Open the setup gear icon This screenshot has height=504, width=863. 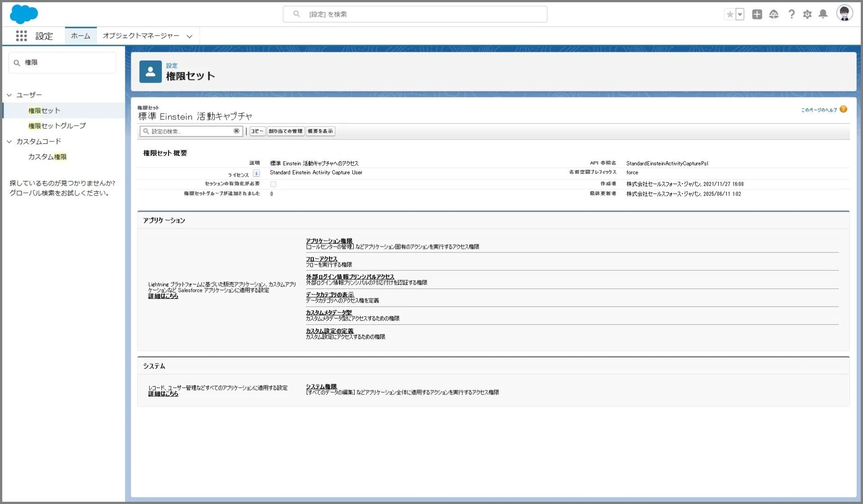pos(807,14)
